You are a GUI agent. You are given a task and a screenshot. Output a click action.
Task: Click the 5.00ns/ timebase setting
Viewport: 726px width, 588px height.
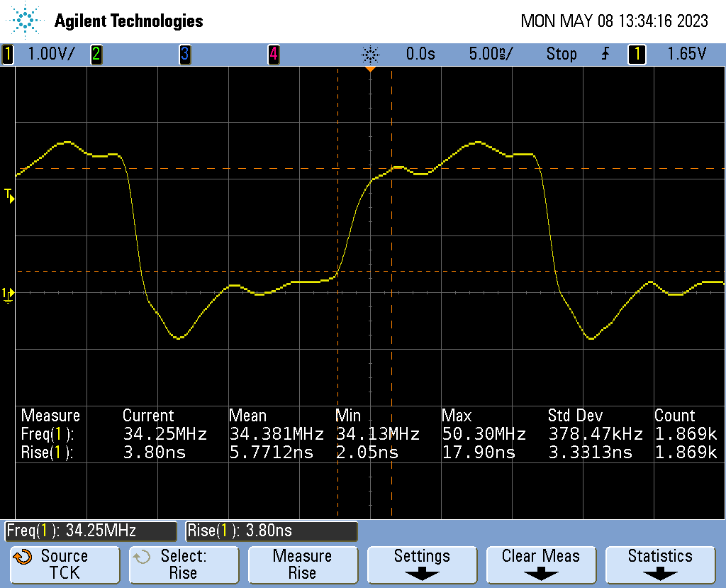490,54
